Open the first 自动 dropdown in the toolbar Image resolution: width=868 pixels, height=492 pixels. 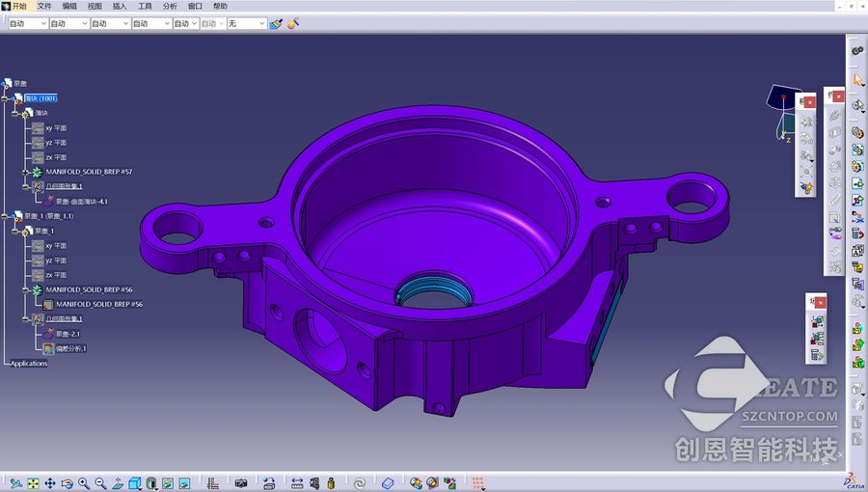click(x=28, y=23)
